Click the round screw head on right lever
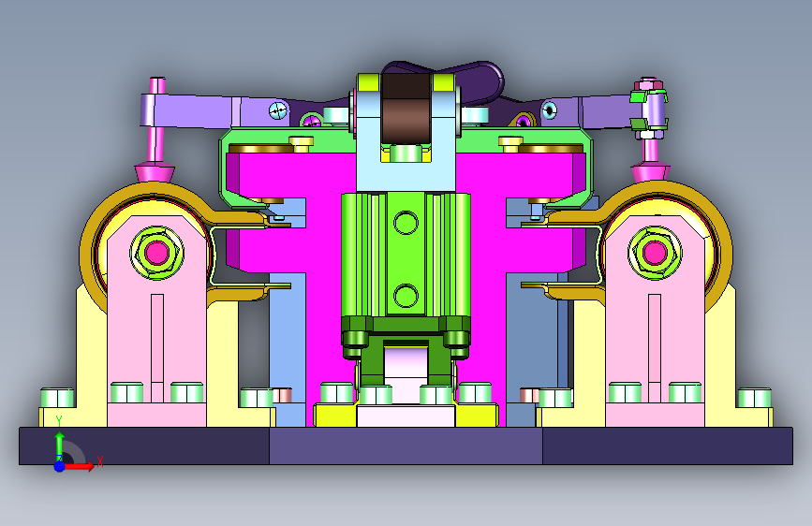The image size is (812, 526). coord(549,110)
